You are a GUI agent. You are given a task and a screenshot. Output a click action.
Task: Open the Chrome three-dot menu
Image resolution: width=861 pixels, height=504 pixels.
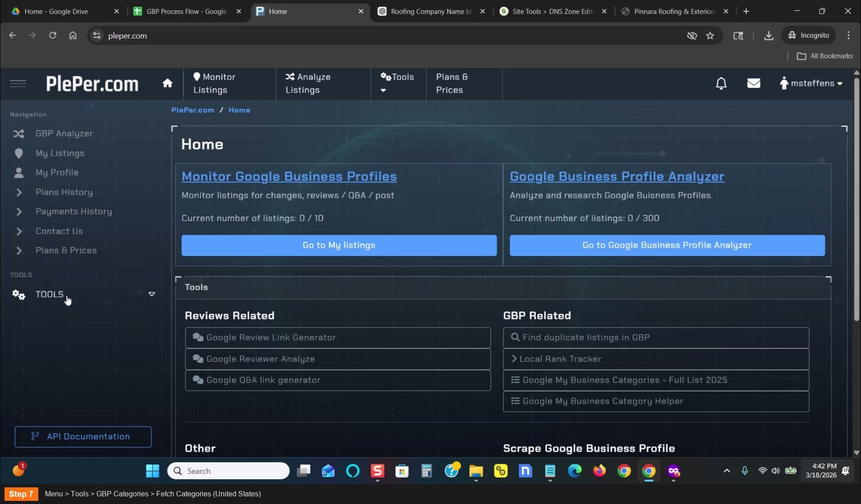point(848,36)
